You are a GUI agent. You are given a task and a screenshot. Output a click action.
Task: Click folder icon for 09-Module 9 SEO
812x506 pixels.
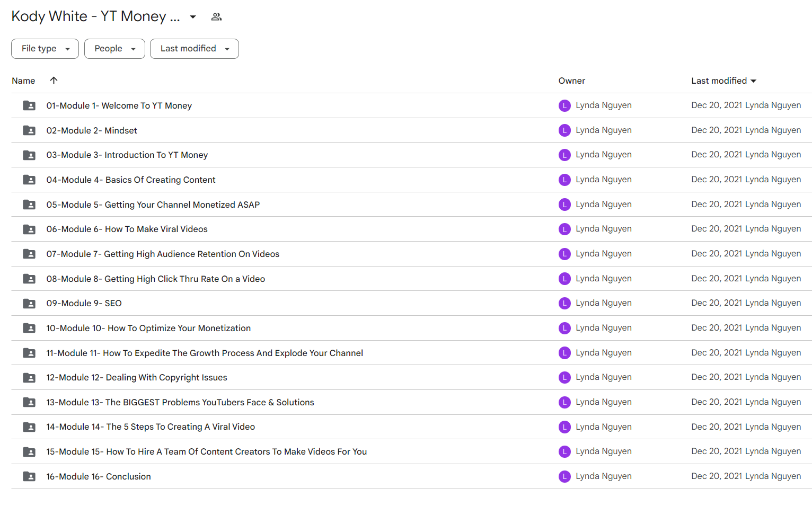pyautogui.click(x=29, y=304)
